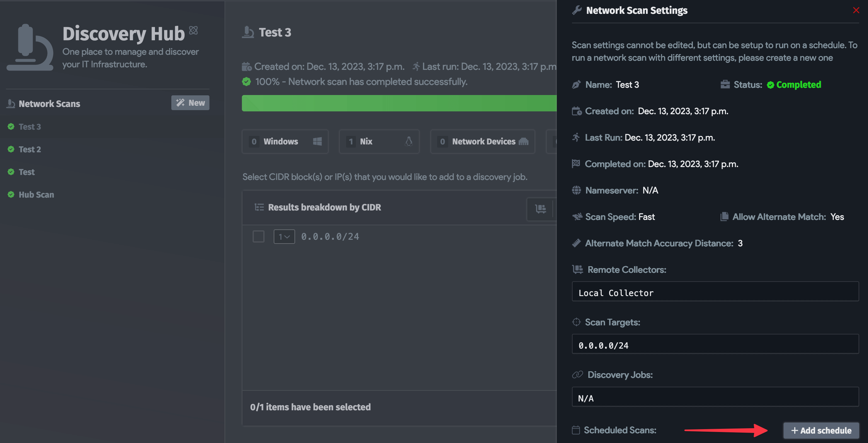Click the Scan Speed Fast value
Viewport: 868px width, 443px height.
click(x=646, y=217)
